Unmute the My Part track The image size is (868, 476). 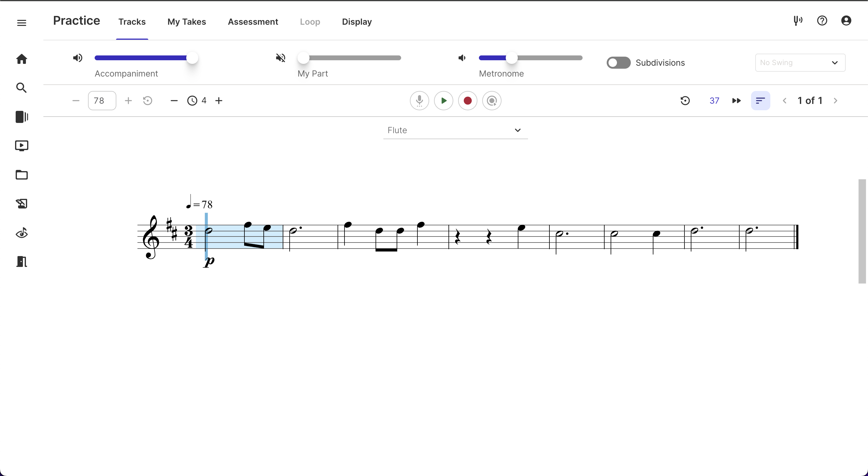[x=280, y=58]
